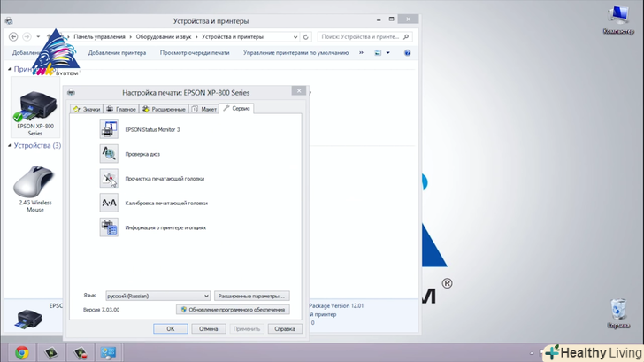Click the Проверка дюз label
Screen dimensions: 644x362
point(142,154)
